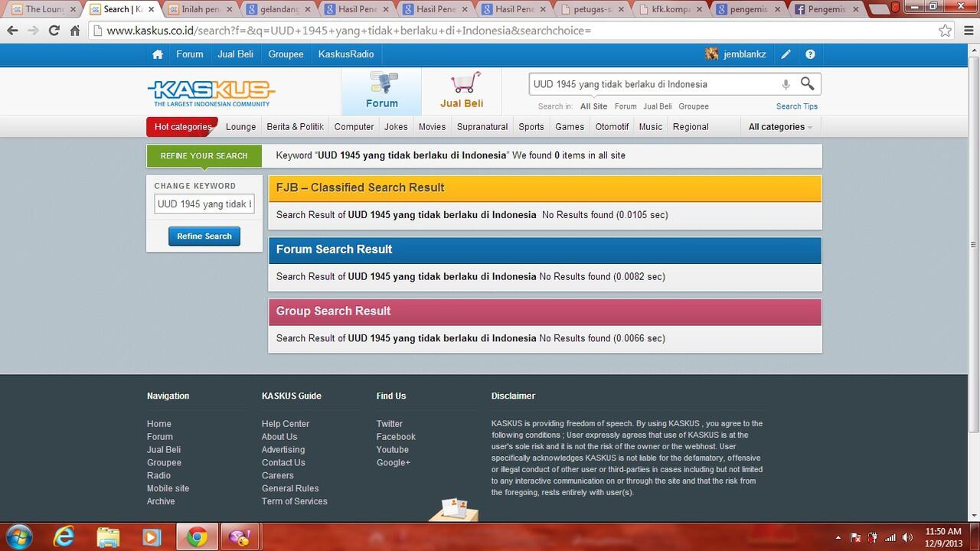Click browser forward arrow
This screenshot has width=980, height=551.
[33, 31]
